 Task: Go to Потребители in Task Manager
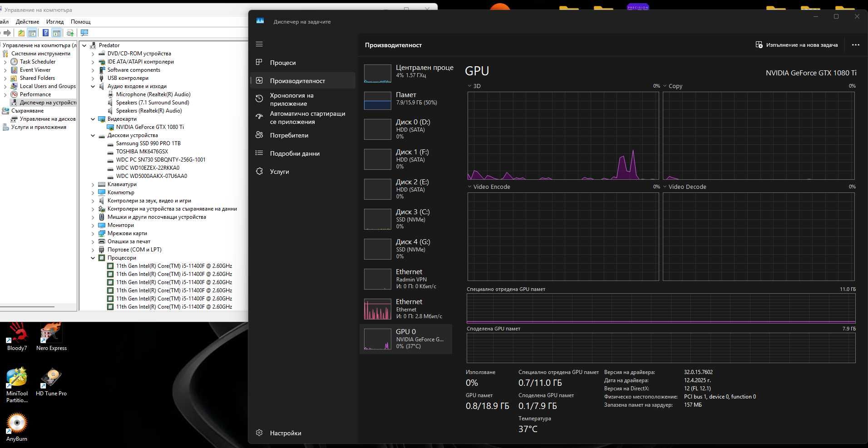coord(302,135)
